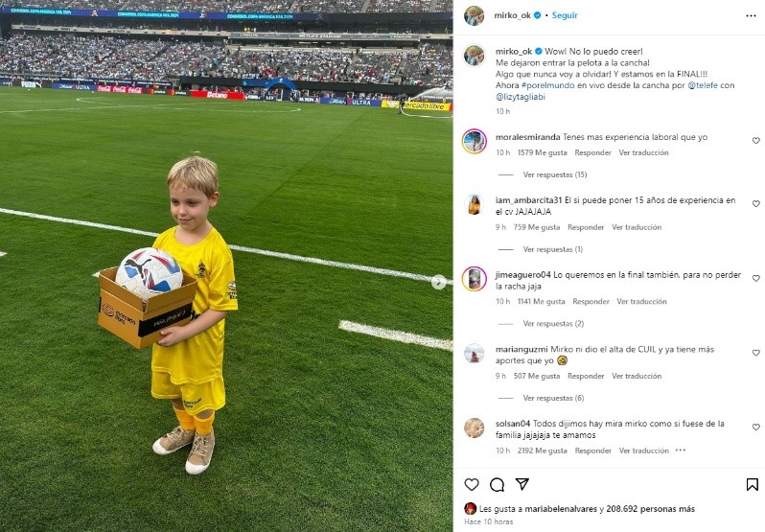765x532 pixels.
Task: Save post with the bookmark icon
Action: [752, 484]
